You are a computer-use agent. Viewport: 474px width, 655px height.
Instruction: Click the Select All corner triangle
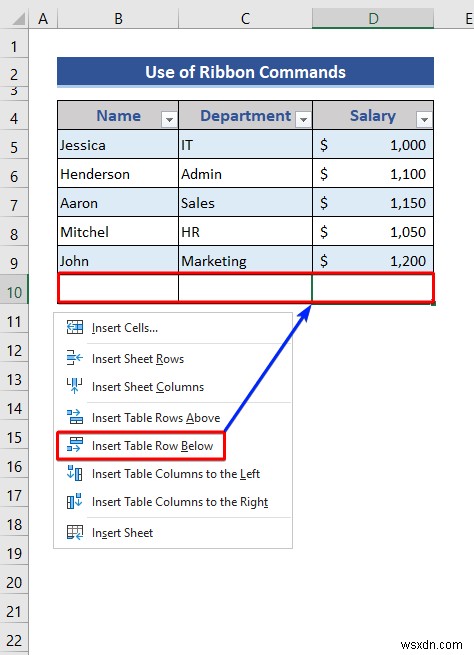coord(18,19)
